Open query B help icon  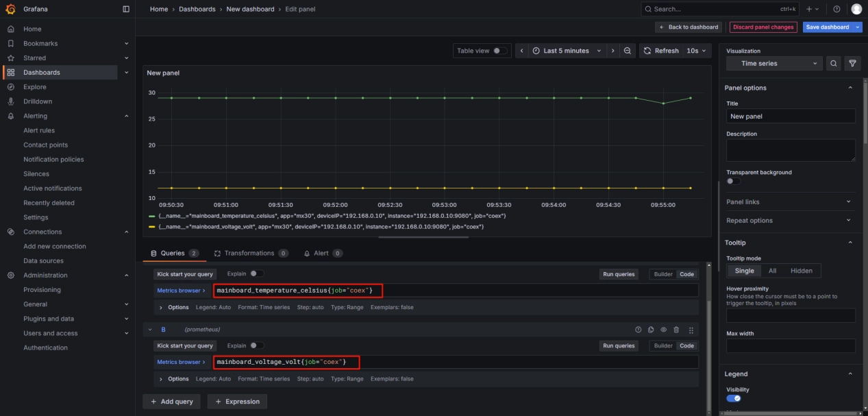coord(638,330)
